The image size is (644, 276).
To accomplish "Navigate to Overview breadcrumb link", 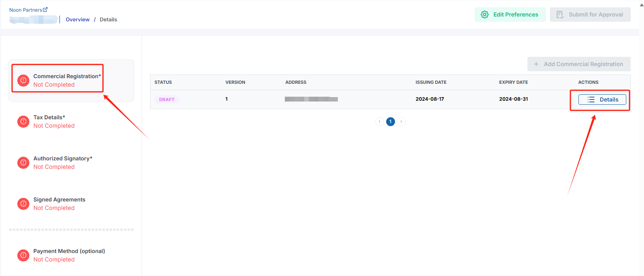I will click(78, 19).
